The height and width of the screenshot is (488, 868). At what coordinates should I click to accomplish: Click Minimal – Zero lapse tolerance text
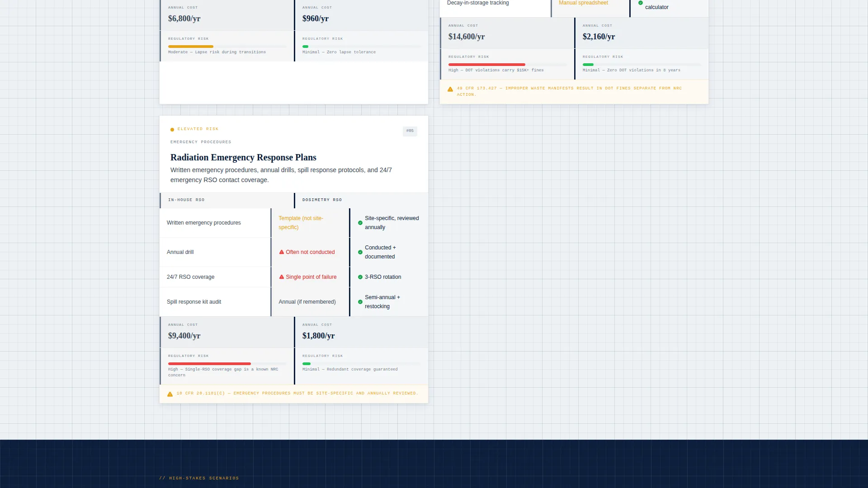339,52
